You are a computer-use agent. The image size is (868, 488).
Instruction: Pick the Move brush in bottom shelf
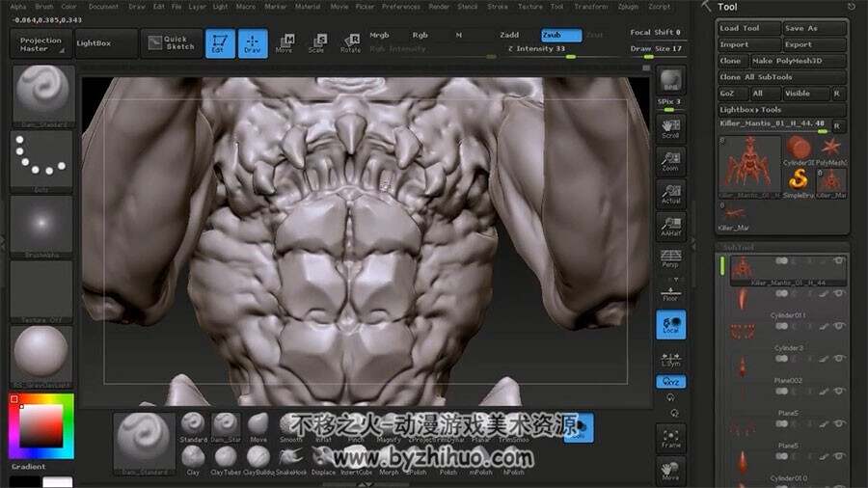pyautogui.click(x=258, y=427)
